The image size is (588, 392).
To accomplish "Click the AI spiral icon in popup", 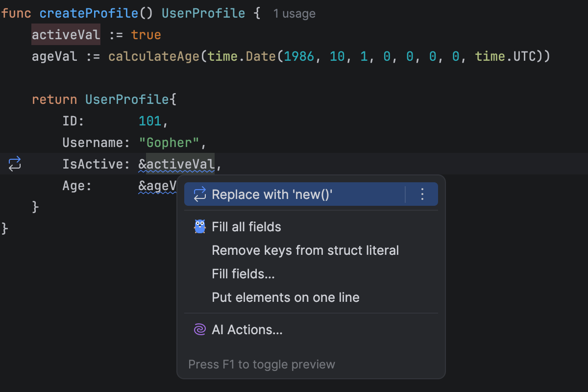I will 199,330.
